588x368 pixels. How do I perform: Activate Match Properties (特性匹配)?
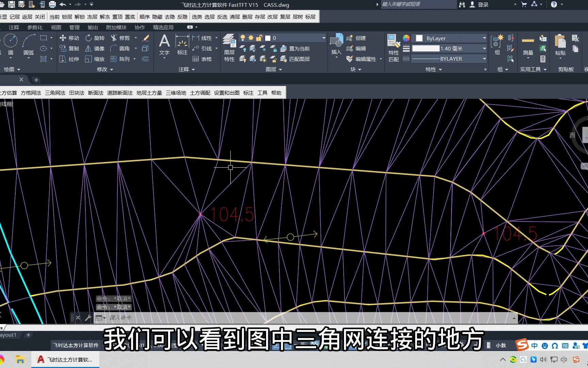[393, 48]
